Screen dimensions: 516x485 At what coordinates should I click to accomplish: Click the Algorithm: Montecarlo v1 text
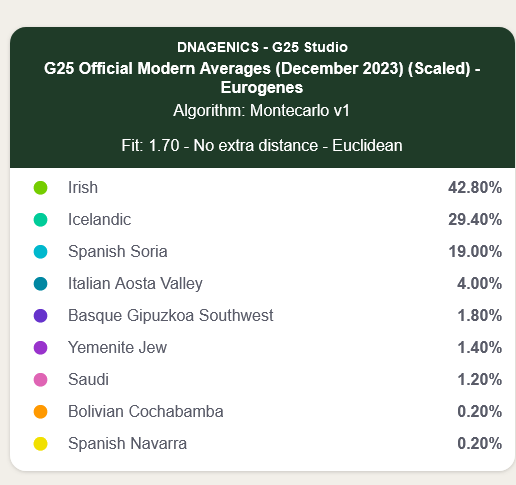261,111
